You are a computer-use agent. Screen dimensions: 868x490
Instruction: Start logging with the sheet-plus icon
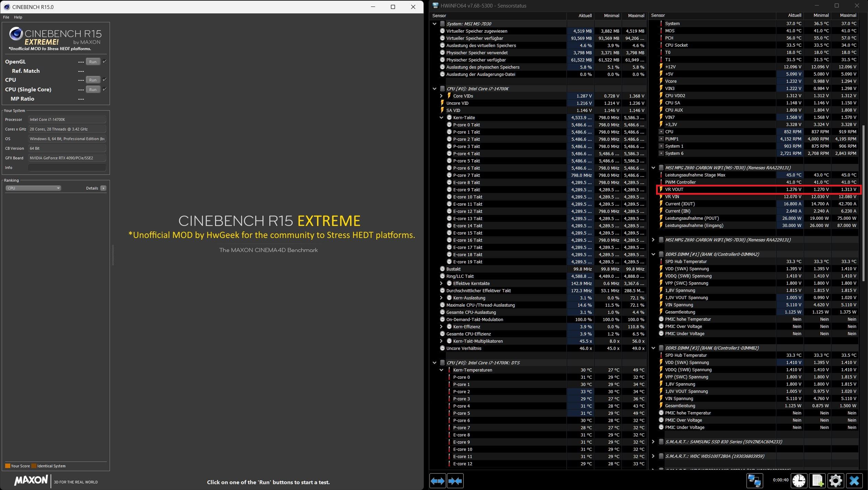pos(818,481)
